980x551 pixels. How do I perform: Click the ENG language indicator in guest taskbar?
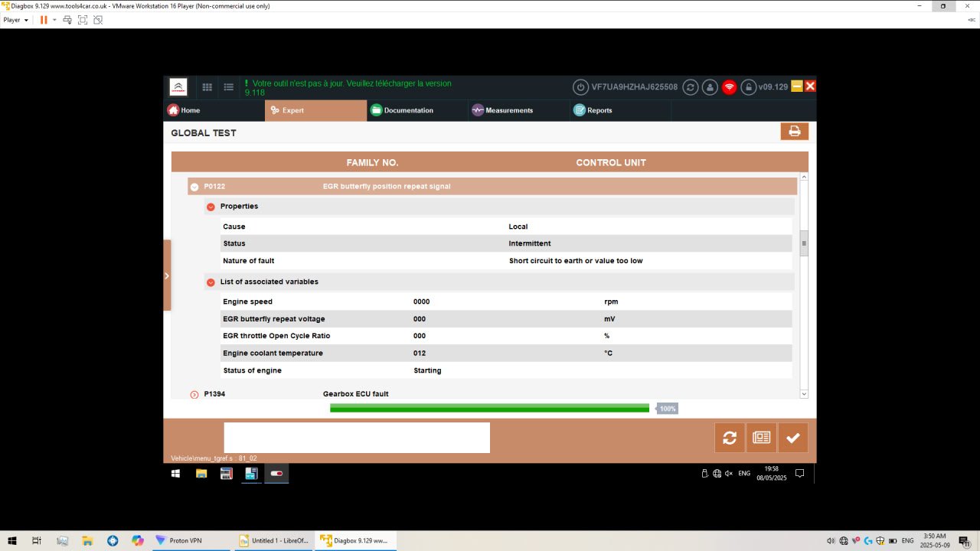click(x=744, y=474)
